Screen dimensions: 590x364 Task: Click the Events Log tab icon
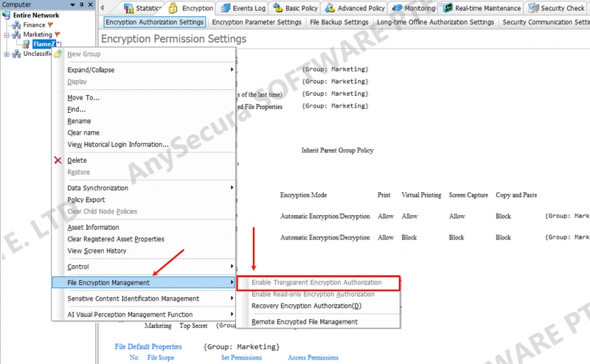point(226,8)
